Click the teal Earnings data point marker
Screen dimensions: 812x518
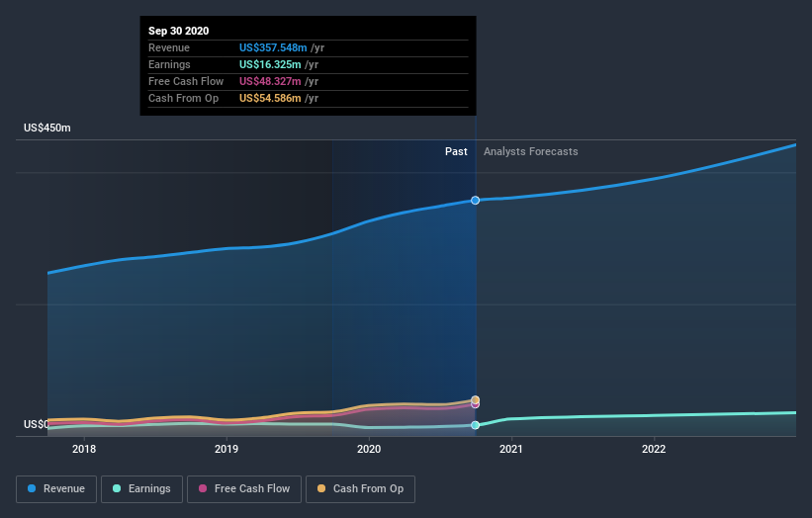[475, 425]
